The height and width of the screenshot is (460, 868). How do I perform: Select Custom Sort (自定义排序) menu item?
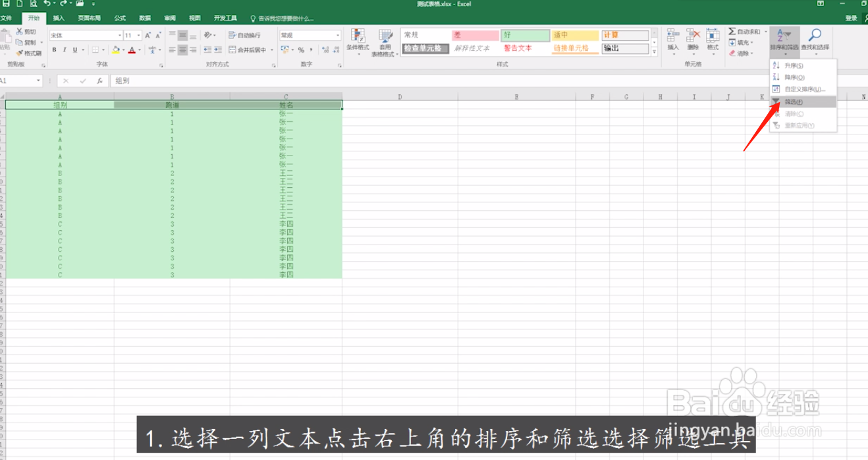click(803, 90)
